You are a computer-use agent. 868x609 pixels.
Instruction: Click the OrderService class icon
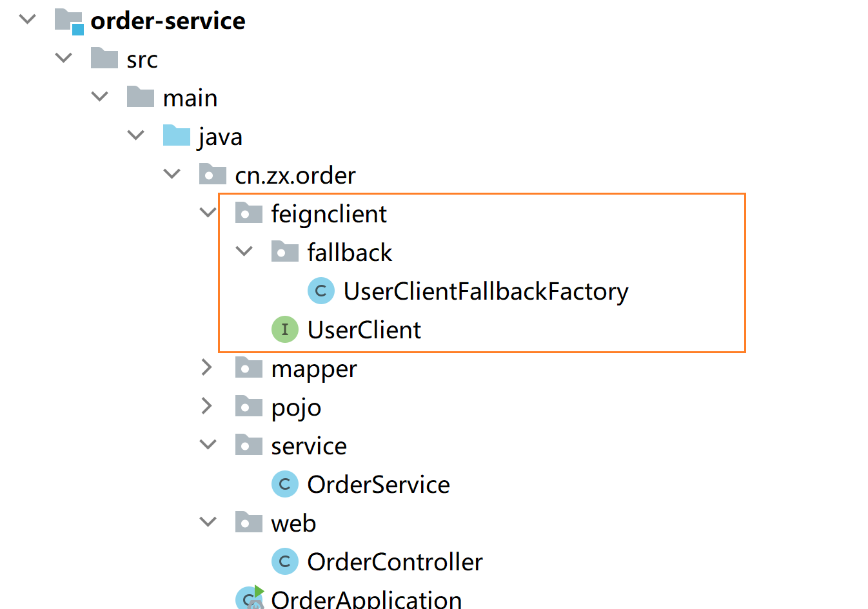click(x=284, y=485)
